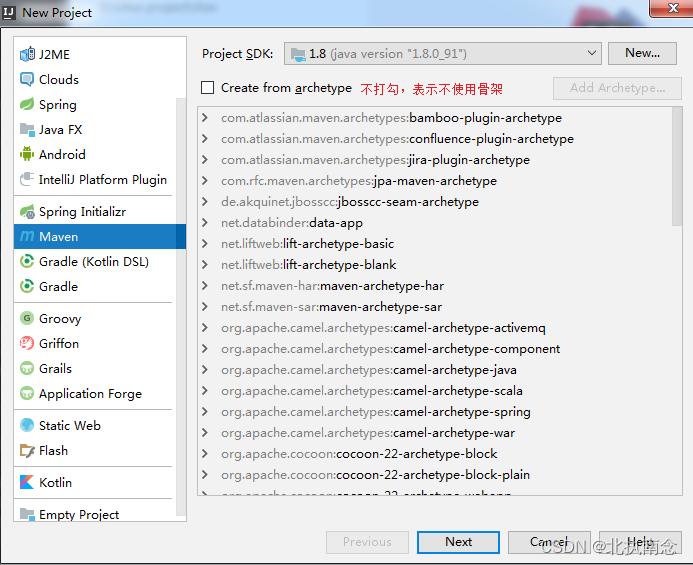
Task: Click the New... SDK button
Action: pos(642,53)
